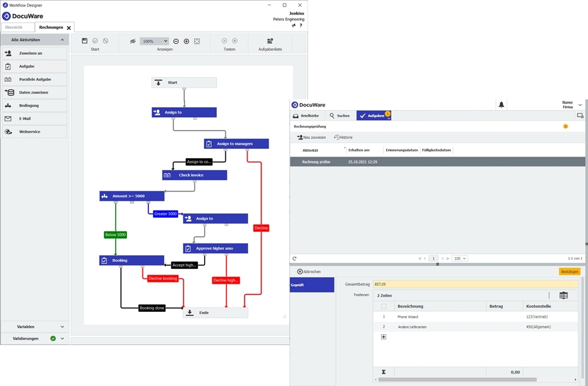Open the Suchen tab
The height and width of the screenshot is (386, 588).
[340, 116]
